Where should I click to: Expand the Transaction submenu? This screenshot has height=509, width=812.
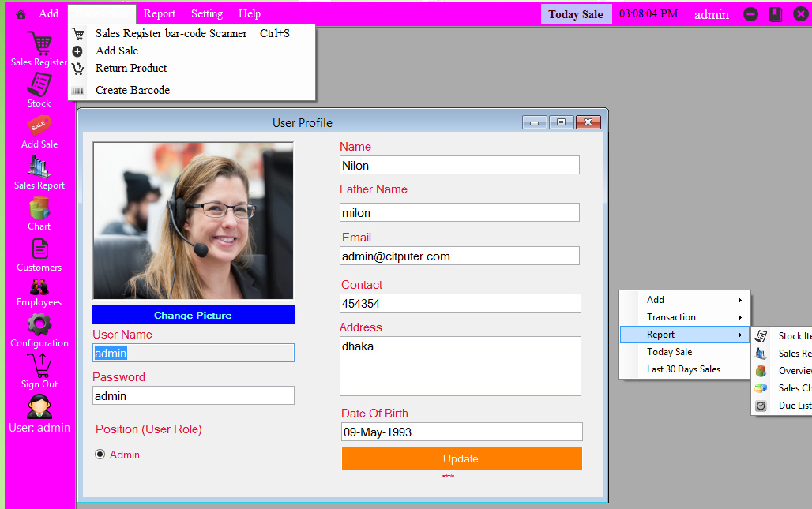(686, 317)
